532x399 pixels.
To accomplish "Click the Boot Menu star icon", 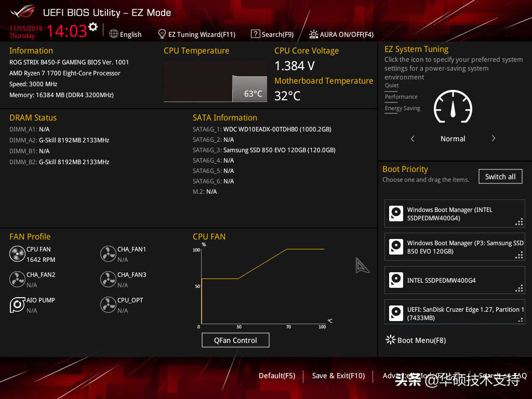I will coord(391,340).
